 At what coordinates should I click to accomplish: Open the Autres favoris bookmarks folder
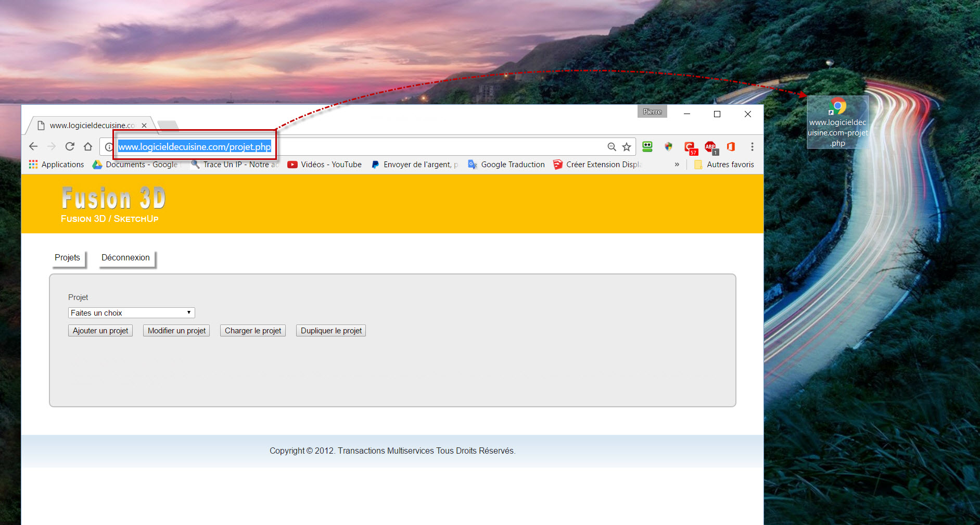[724, 165]
